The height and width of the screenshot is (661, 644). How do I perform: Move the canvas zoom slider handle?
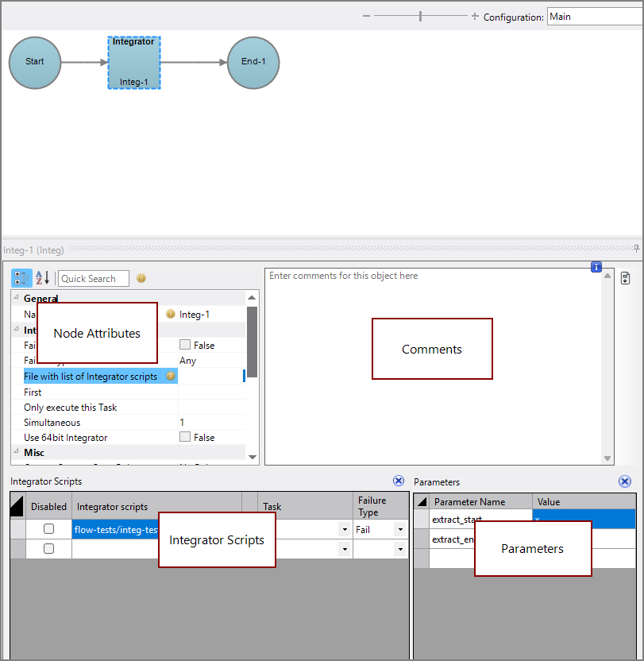[x=420, y=17]
